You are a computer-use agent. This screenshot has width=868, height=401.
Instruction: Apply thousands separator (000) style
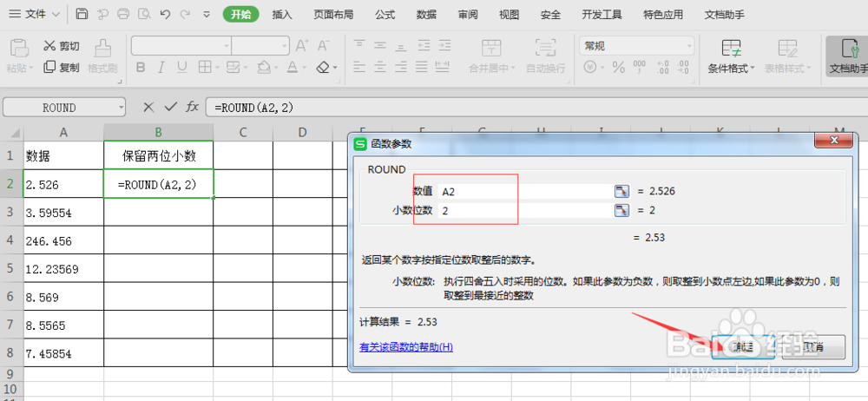pos(639,68)
